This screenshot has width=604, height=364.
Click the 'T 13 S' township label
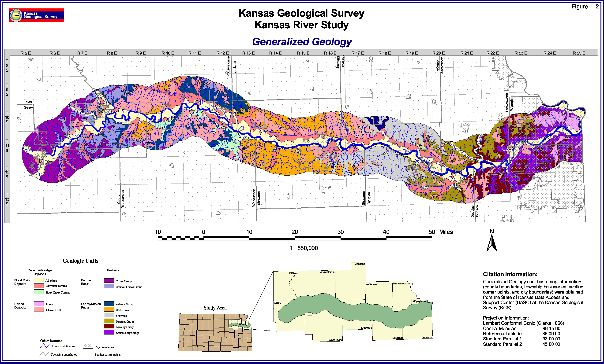7,199
